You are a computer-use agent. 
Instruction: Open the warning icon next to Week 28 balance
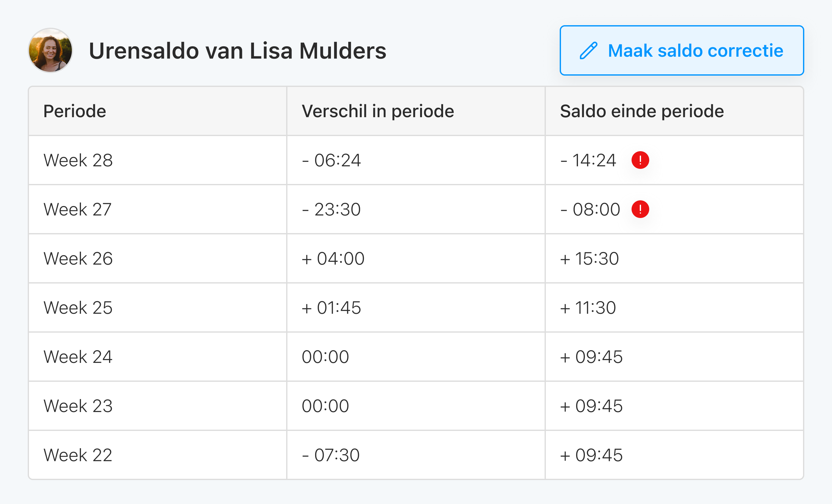(x=640, y=160)
